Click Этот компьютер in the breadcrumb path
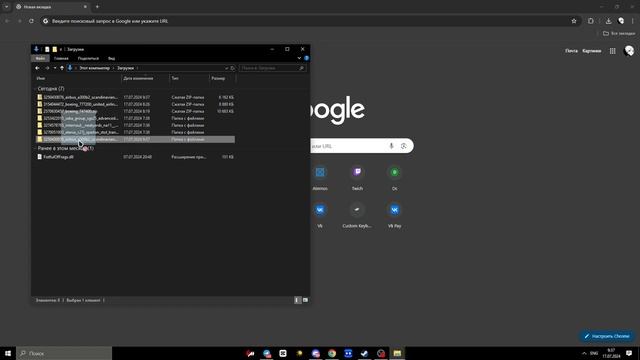Viewport: 640px width, 360px height. tap(94, 68)
